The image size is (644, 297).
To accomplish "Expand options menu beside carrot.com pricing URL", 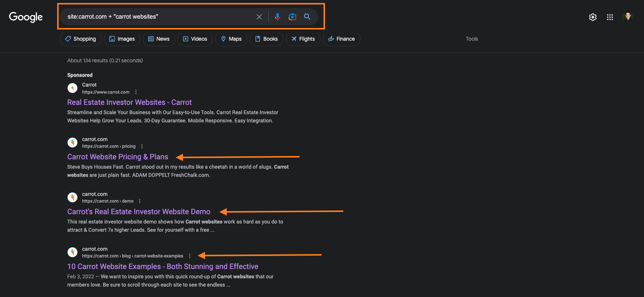I will pos(142,146).
